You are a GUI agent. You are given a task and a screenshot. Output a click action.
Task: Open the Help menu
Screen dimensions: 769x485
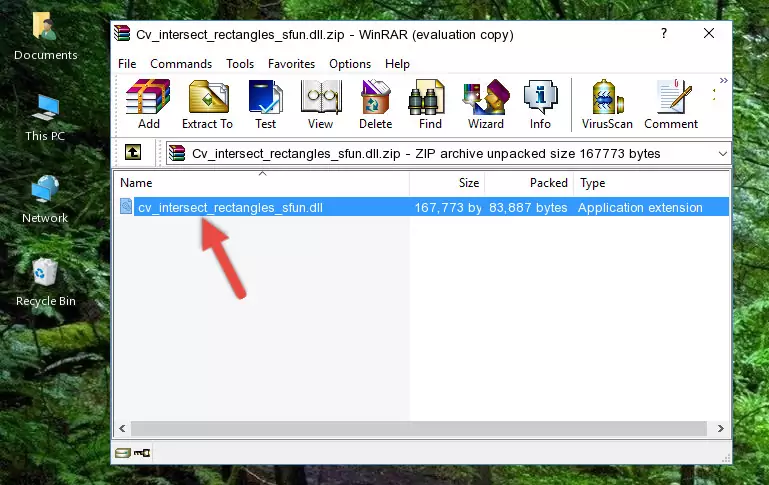click(397, 64)
